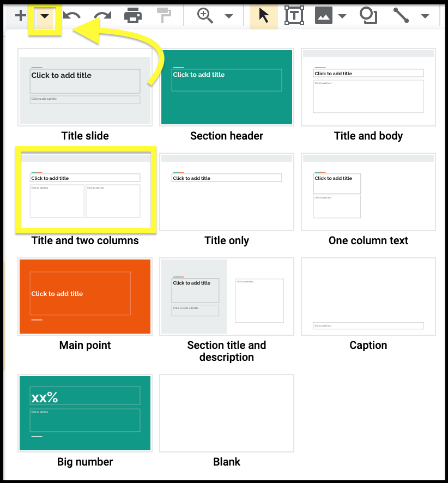Viewport: 448px width, 483px height.
Task: Click the 'One column text' label
Action: (x=368, y=240)
